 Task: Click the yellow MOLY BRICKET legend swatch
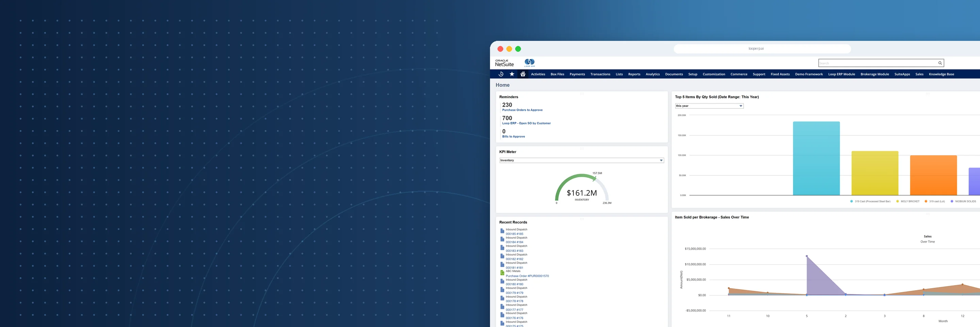click(x=897, y=201)
